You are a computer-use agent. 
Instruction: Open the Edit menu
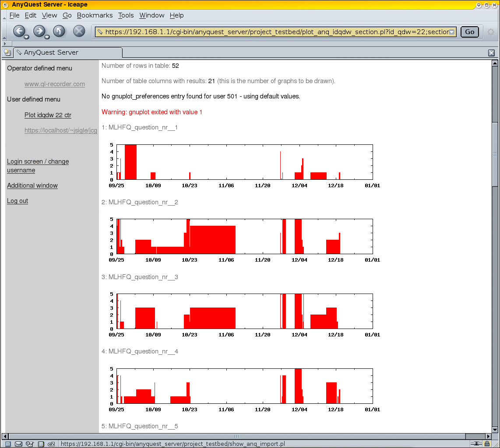31,15
